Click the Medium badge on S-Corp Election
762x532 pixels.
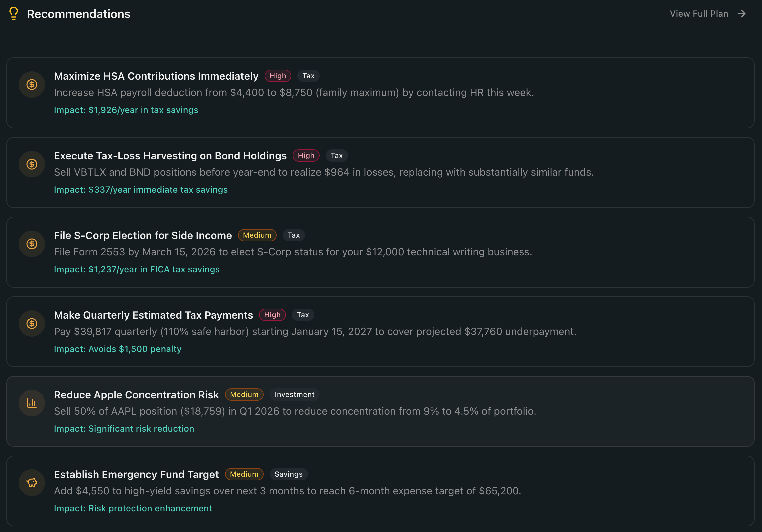[x=257, y=235]
